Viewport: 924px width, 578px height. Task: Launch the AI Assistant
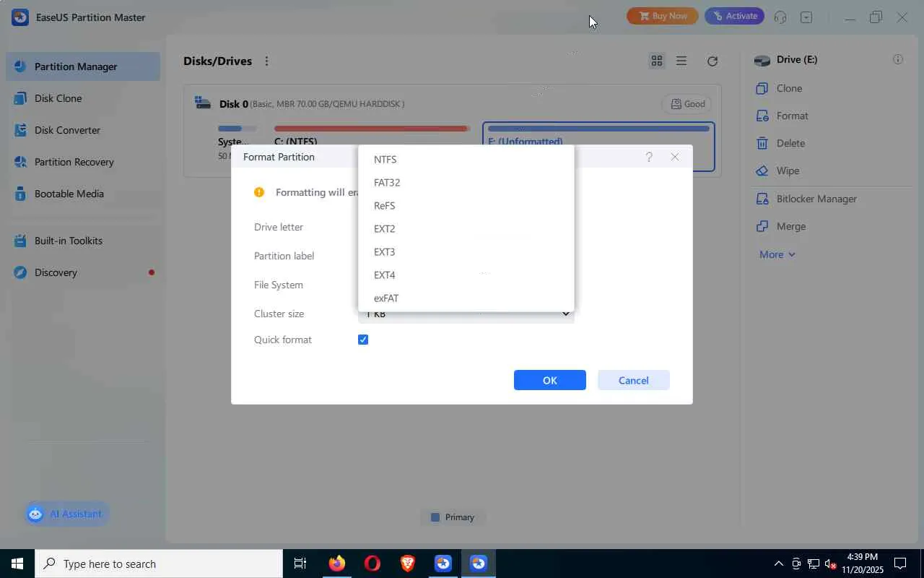pyautogui.click(x=66, y=514)
